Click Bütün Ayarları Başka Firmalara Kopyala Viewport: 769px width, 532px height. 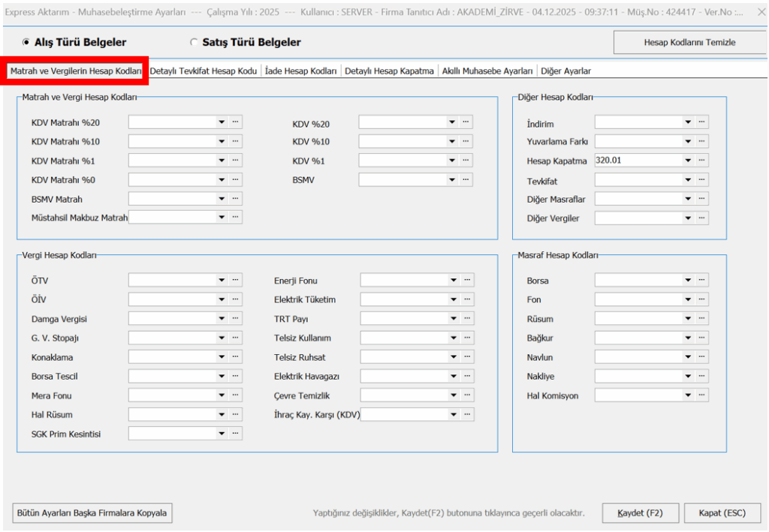[x=92, y=513]
